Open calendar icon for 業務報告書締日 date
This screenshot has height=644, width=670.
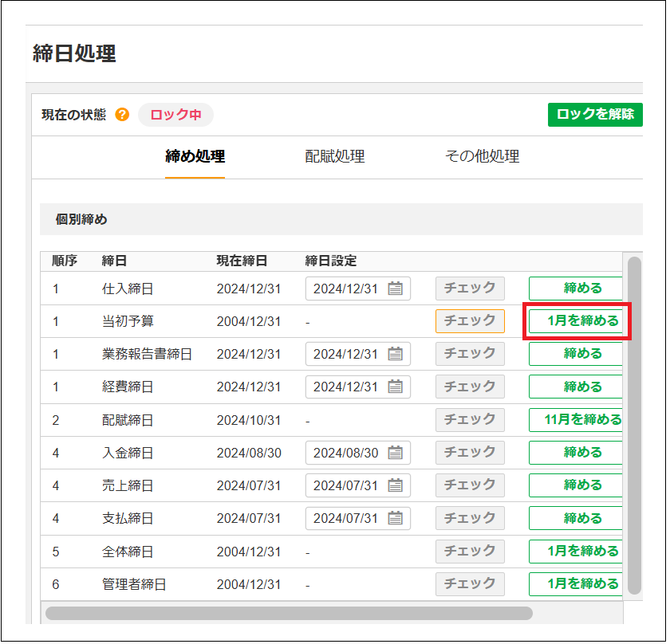pos(395,354)
